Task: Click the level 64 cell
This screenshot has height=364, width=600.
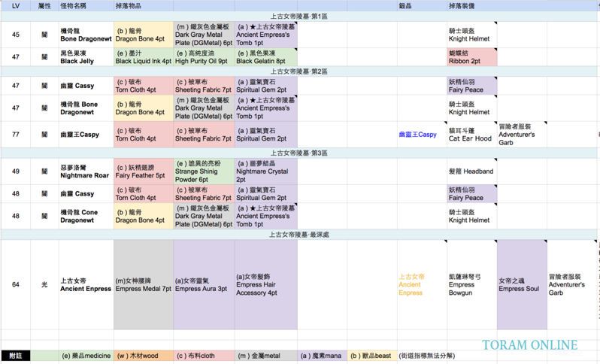Action: click(x=16, y=285)
